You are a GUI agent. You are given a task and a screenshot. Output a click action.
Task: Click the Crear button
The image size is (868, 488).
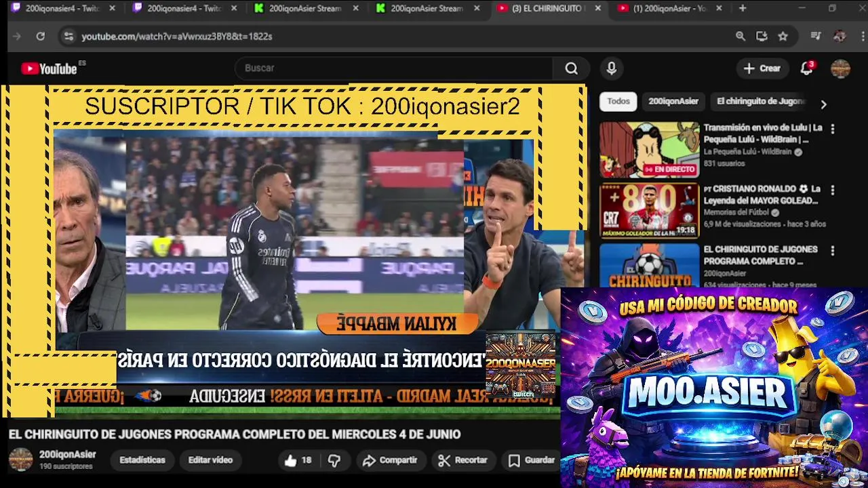coord(762,68)
